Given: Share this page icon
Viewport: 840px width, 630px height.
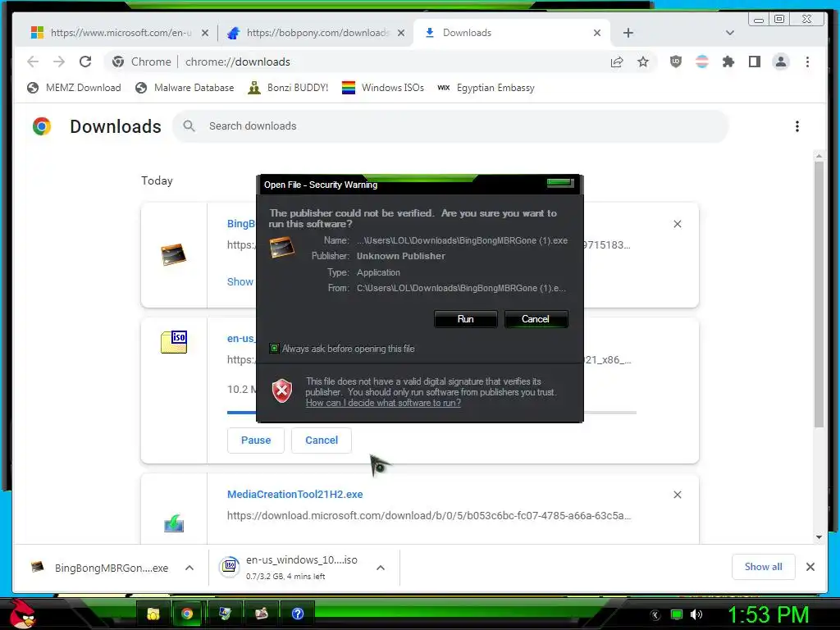Looking at the screenshot, I should pyautogui.click(x=617, y=62).
